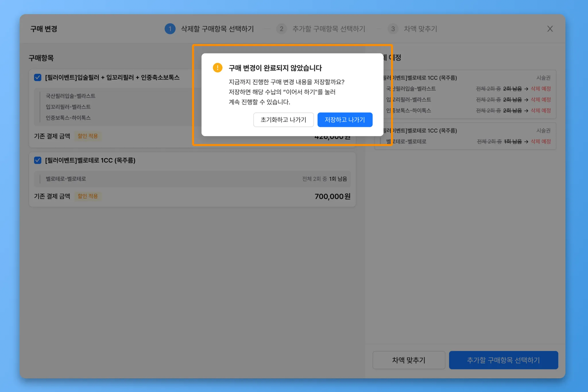
Task: Select 삭제할 구매항목 선택하기 step tab
Action: coord(217,29)
